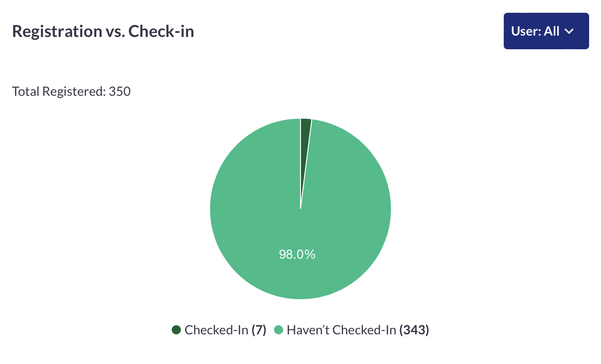The height and width of the screenshot is (364, 601).
Task: Open the "User: All" filter dropdown
Action: [546, 31]
